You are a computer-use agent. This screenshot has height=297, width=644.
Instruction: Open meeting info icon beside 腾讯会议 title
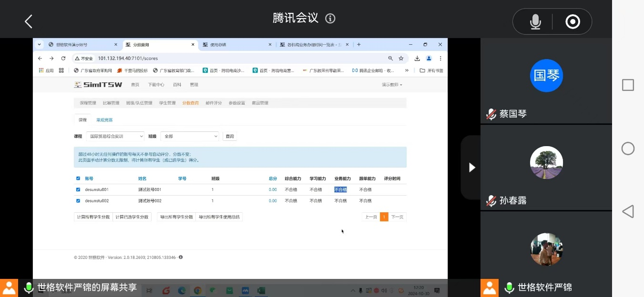coord(330,19)
